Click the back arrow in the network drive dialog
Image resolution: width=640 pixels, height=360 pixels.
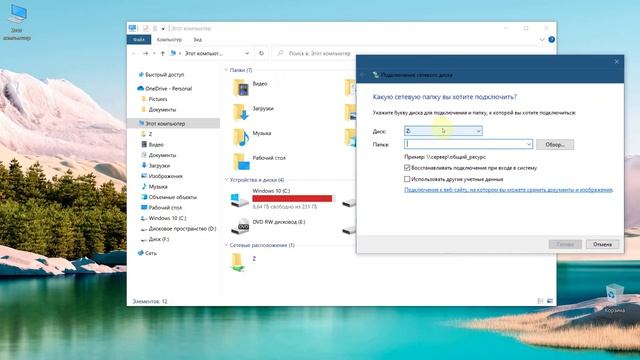pyautogui.click(x=362, y=75)
